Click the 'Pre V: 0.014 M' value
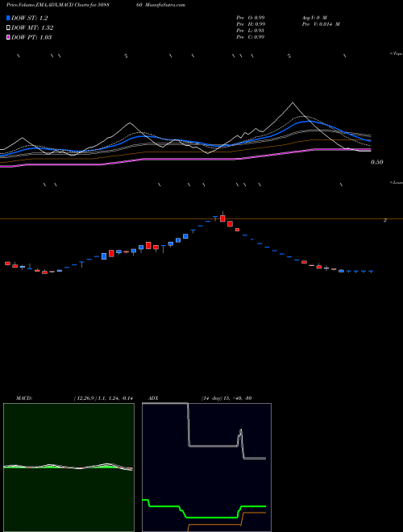403x532 pixels. coord(320,24)
